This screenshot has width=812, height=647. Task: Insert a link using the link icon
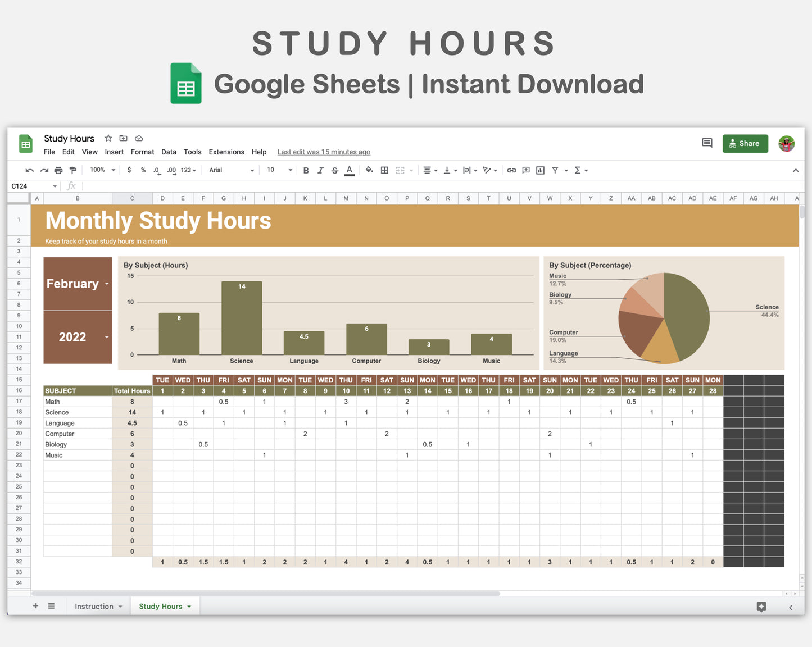[x=511, y=170]
